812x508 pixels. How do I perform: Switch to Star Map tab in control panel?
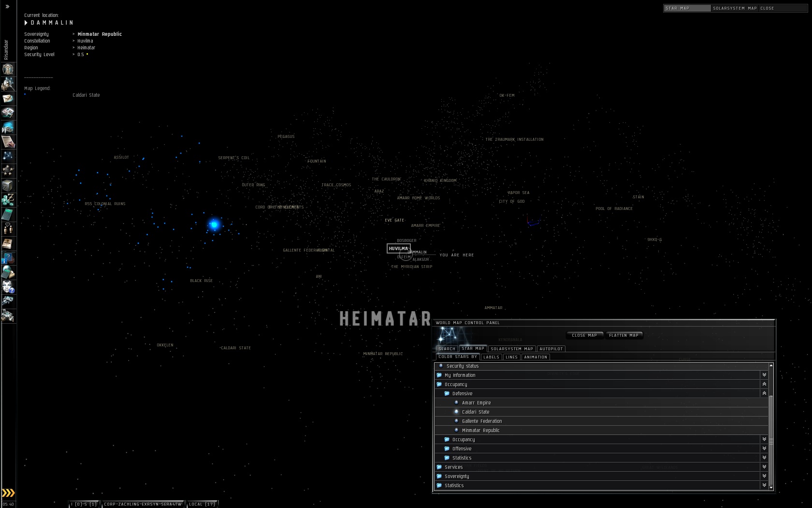(x=473, y=348)
